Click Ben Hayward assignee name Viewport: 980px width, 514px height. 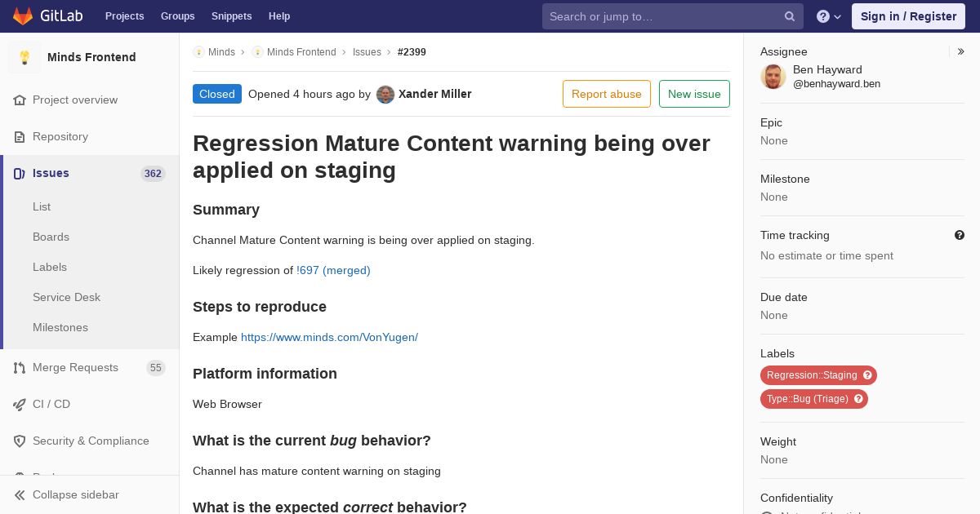(827, 69)
